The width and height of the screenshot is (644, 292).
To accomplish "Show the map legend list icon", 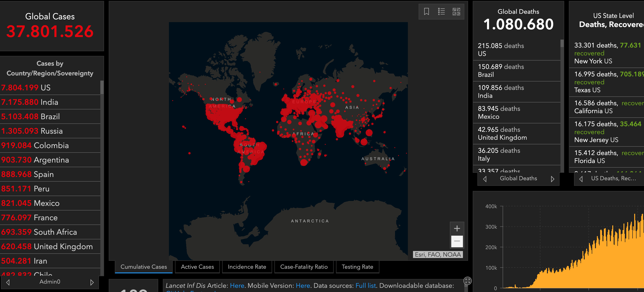I will click(x=441, y=11).
